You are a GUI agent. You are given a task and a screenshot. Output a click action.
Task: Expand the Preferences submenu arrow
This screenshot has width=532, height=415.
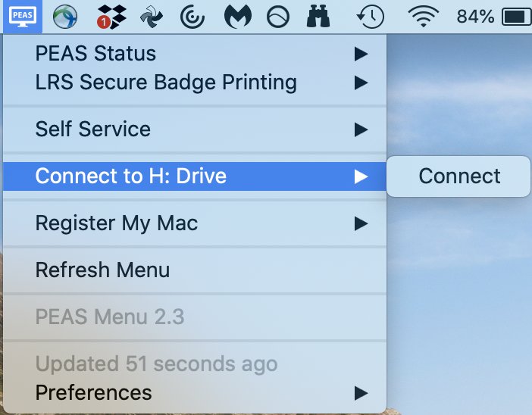(x=361, y=393)
